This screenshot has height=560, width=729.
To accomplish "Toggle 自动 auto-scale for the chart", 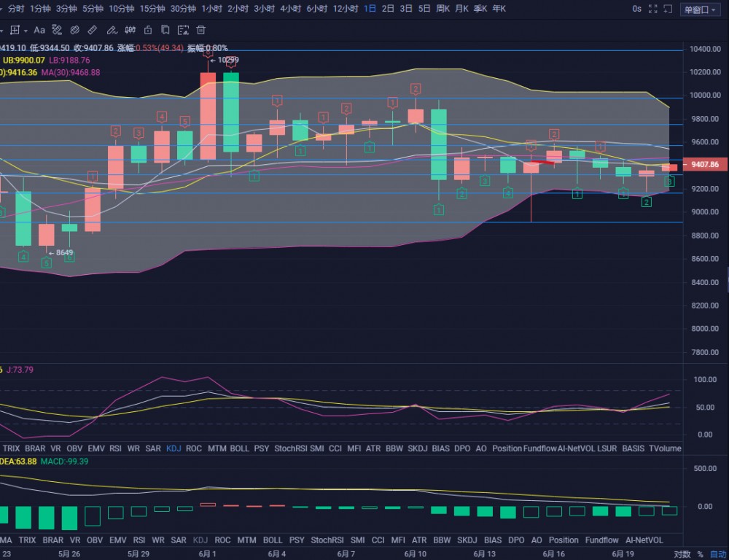I will 719,554.
